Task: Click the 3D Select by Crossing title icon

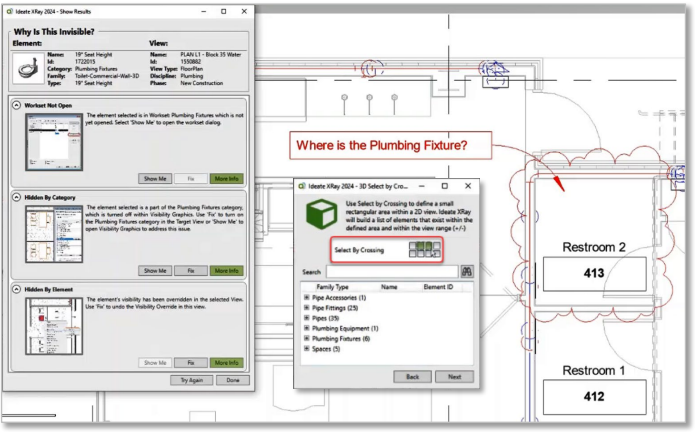Action: pos(302,186)
